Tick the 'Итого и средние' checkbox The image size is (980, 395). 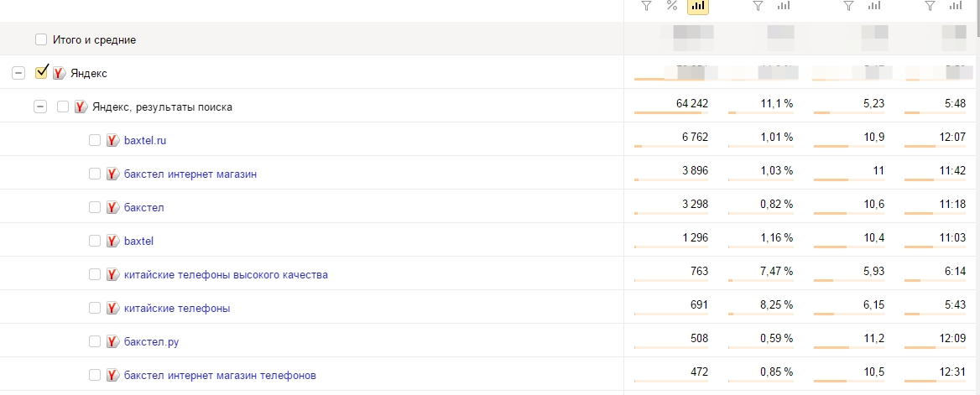(41, 39)
